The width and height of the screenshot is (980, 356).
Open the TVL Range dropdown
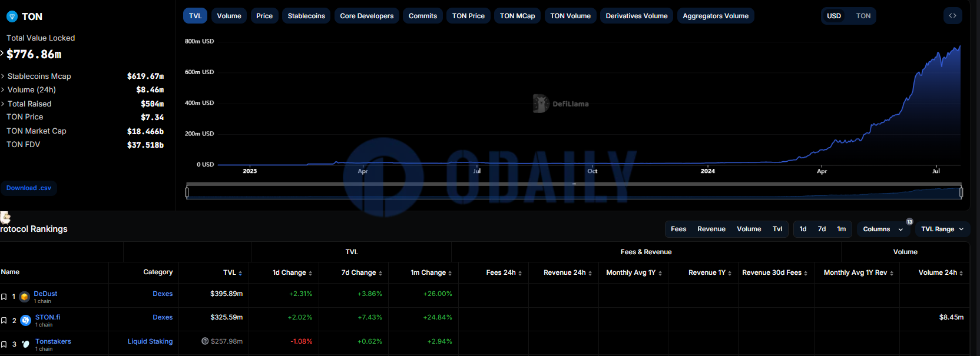[942, 229]
